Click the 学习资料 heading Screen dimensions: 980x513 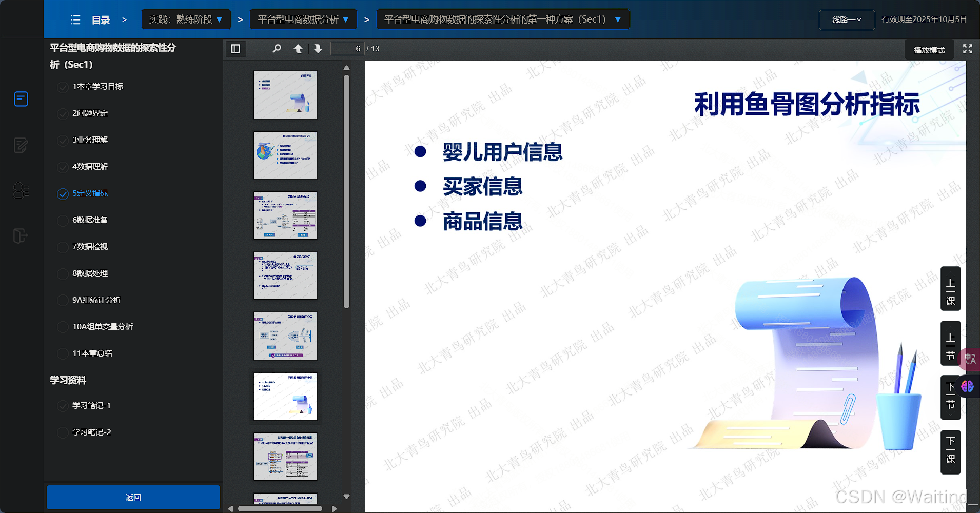pos(68,380)
